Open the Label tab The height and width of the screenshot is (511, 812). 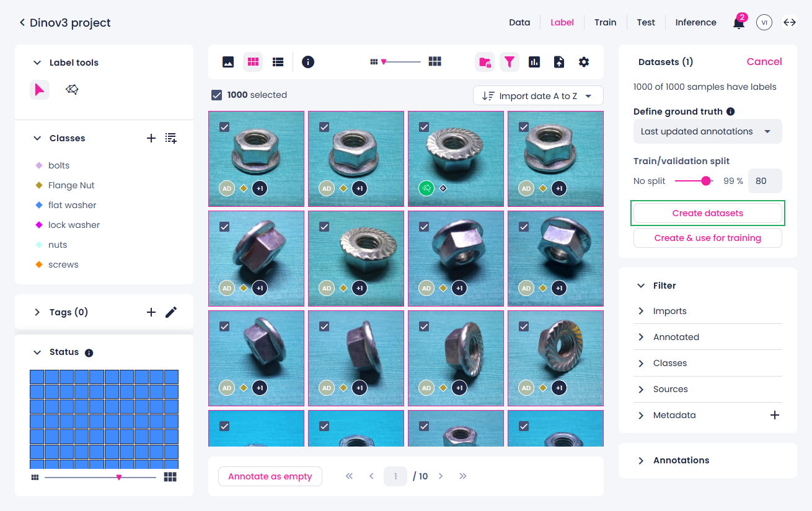coord(562,22)
